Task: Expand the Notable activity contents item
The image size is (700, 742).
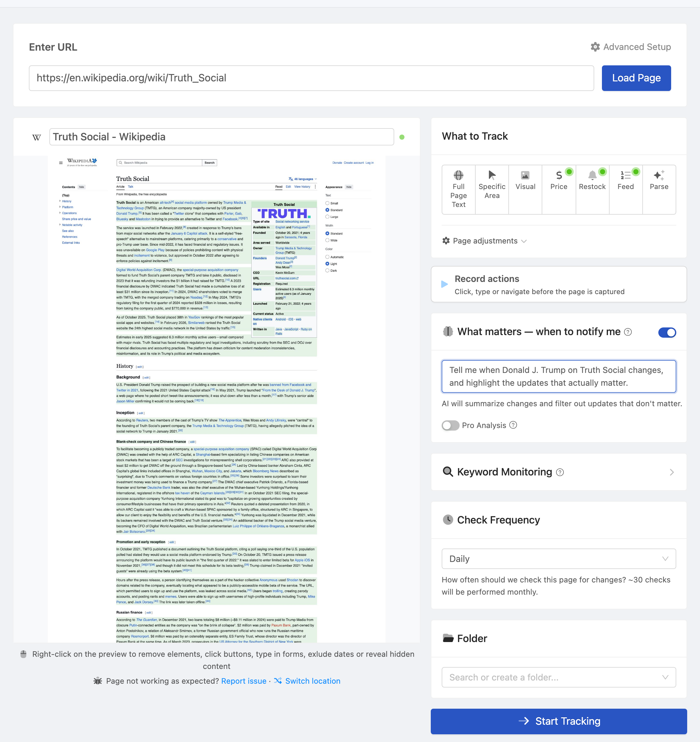Action: click(x=60, y=225)
